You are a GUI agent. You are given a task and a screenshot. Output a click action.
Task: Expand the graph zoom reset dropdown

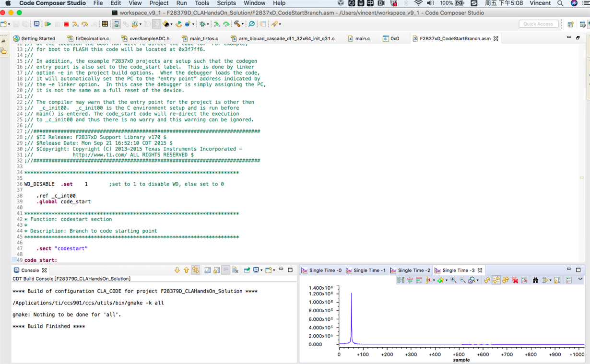tap(477, 281)
